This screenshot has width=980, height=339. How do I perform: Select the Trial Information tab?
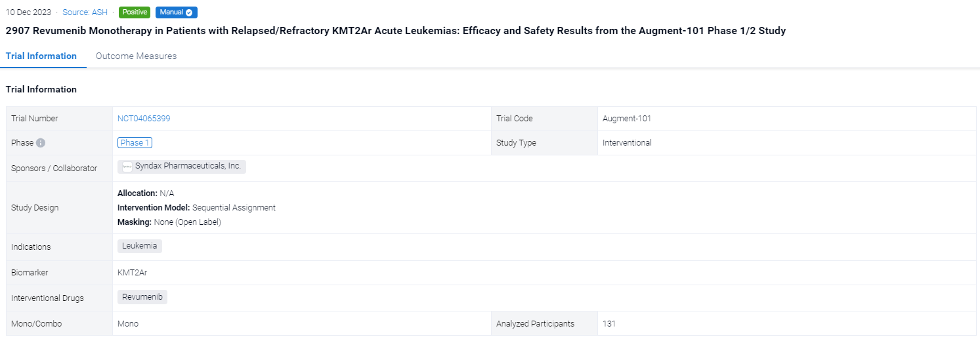click(41, 56)
